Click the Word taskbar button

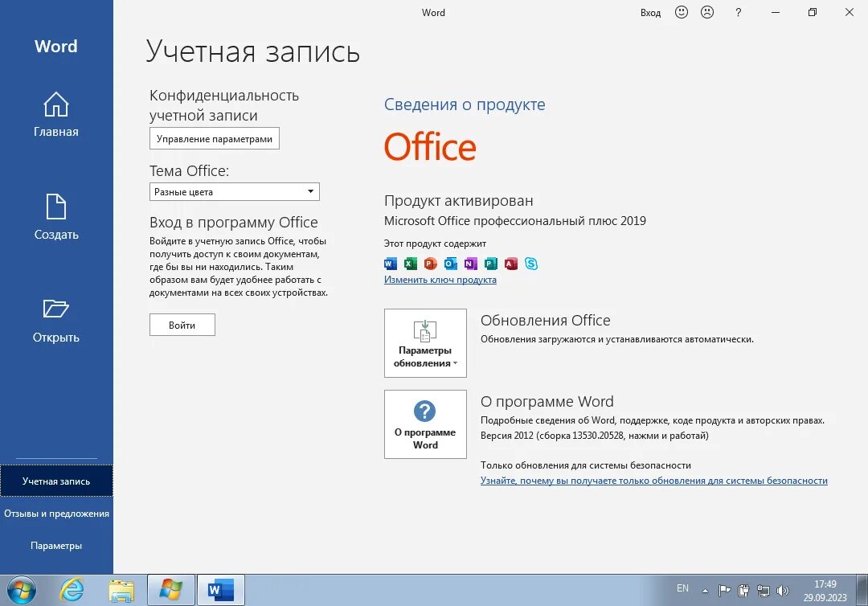[x=220, y=590]
